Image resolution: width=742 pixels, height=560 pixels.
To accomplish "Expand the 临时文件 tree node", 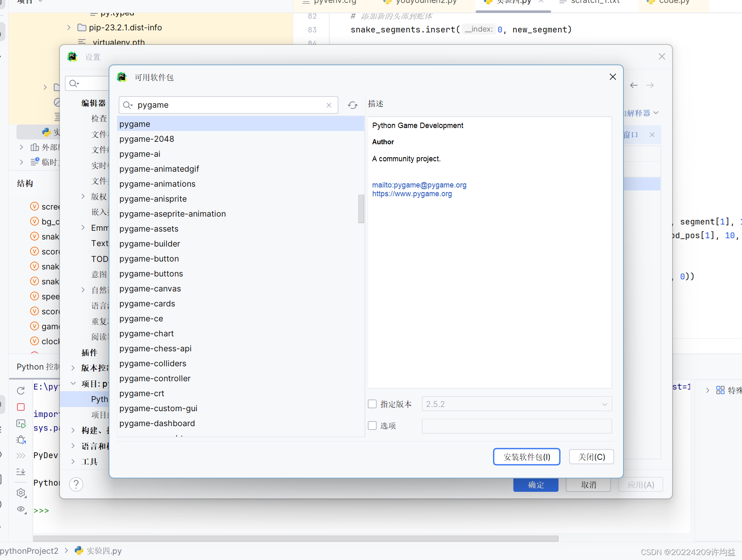I will (x=21, y=162).
